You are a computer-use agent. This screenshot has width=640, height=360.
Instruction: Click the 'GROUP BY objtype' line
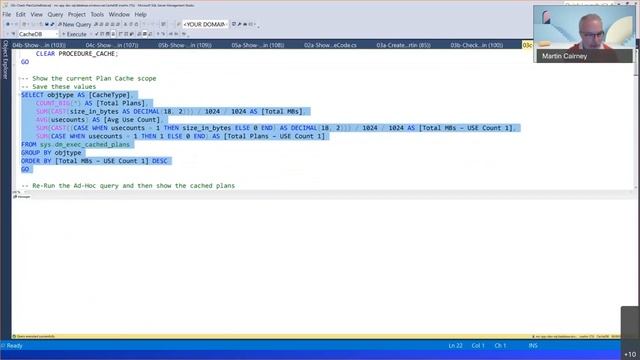pyautogui.click(x=51, y=153)
